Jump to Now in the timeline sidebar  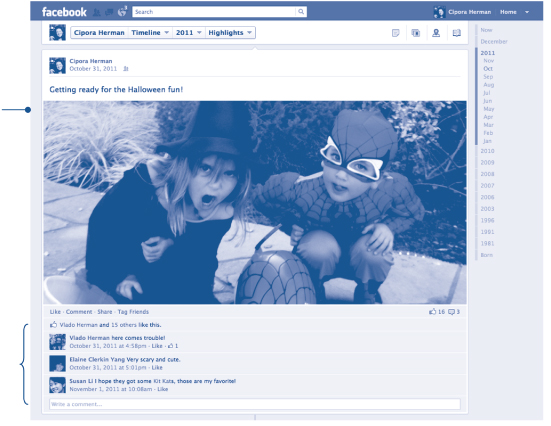tap(486, 30)
